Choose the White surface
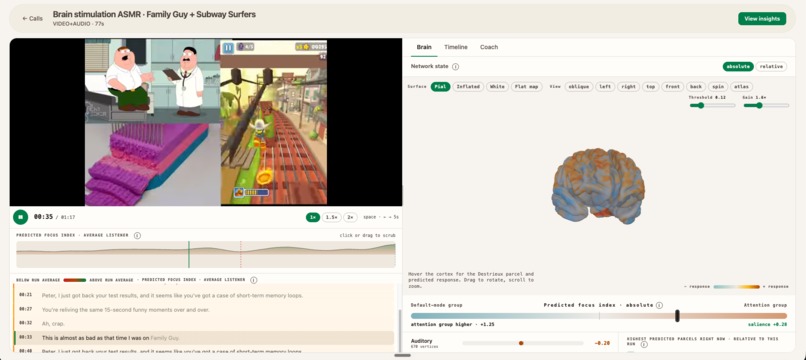 [497, 86]
